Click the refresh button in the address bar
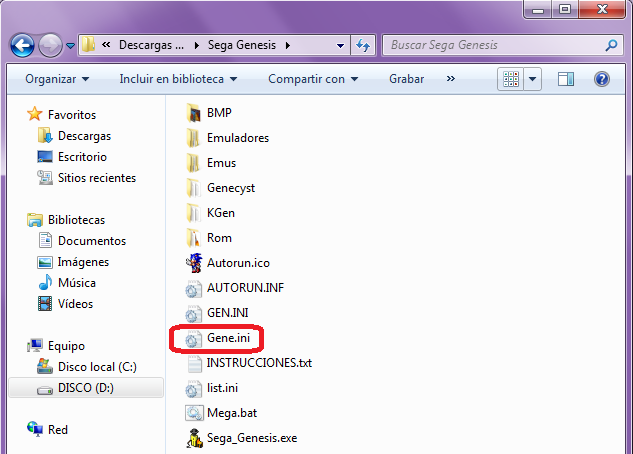Screen dimensions: 633x454 tap(363, 45)
